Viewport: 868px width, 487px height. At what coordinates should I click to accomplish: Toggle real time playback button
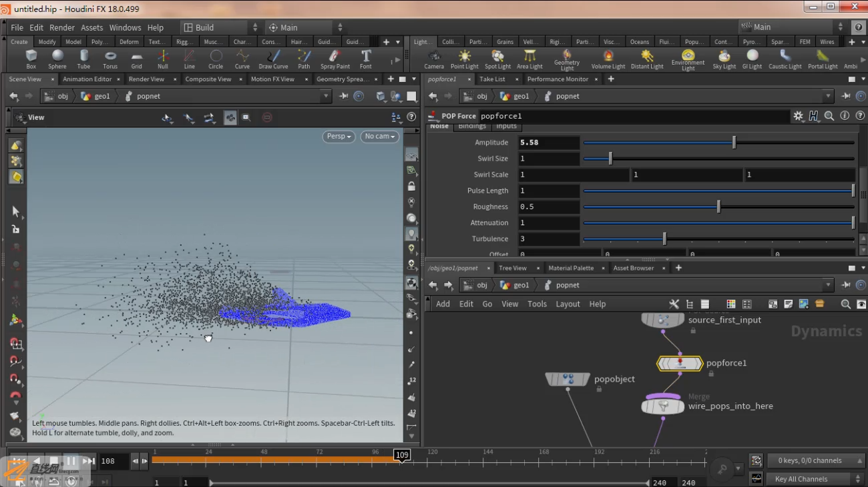pos(71,480)
